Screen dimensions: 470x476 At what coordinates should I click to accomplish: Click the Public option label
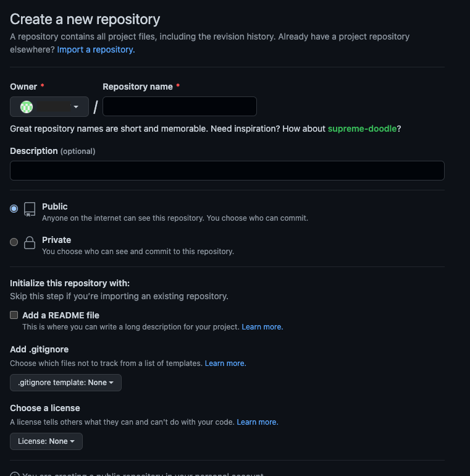click(55, 206)
